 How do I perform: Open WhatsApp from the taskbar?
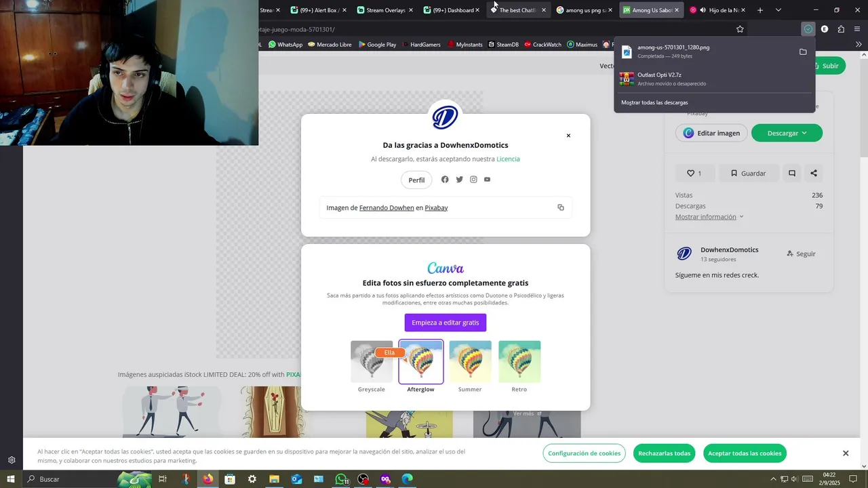click(x=341, y=479)
